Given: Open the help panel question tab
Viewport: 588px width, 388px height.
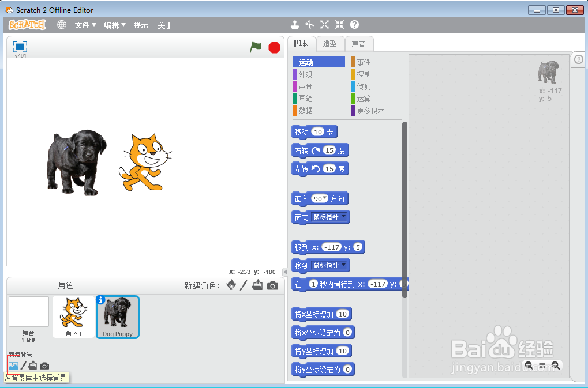Looking at the screenshot, I should pyautogui.click(x=579, y=59).
